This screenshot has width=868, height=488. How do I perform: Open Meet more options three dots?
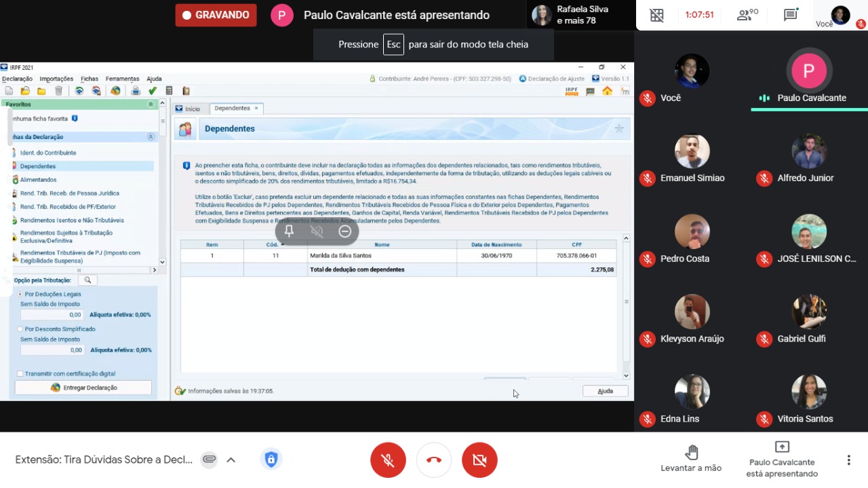tap(848, 460)
